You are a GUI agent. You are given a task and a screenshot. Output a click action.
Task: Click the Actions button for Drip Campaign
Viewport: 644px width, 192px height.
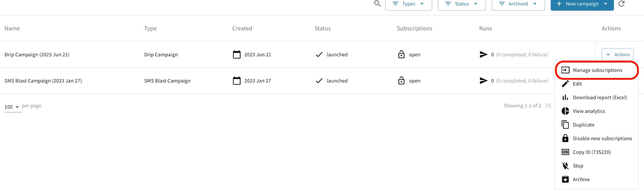coord(618,54)
